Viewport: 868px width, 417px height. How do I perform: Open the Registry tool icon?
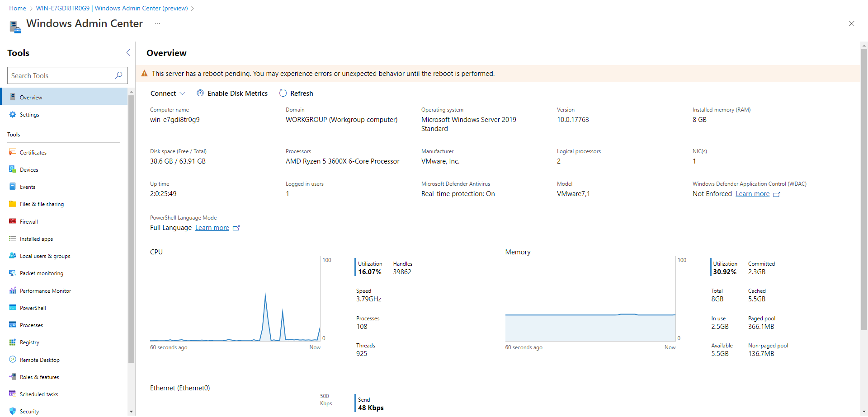[13, 342]
